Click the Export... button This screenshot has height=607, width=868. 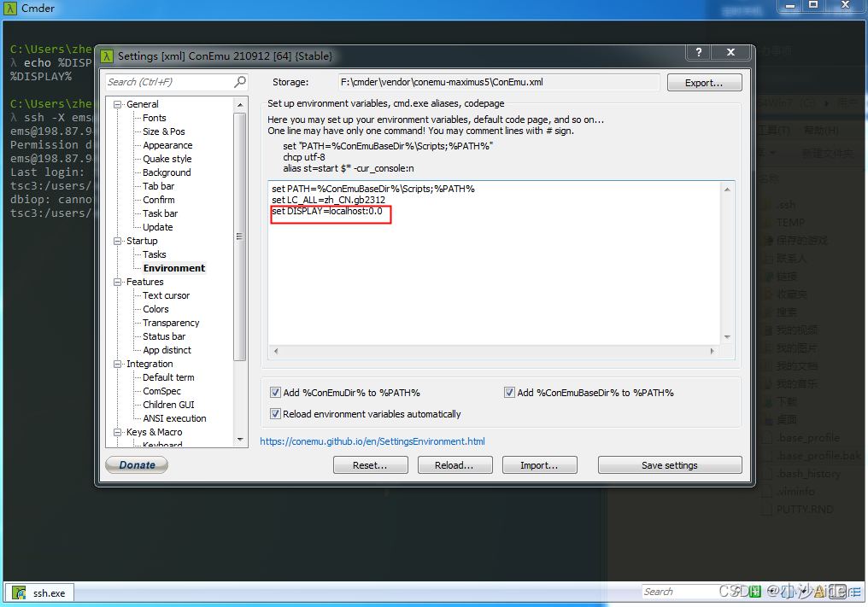[x=704, y=83]
